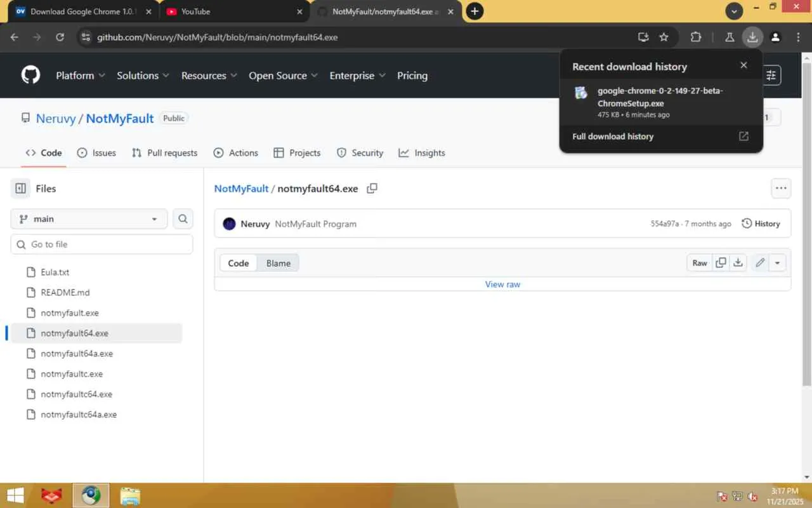
Task: Open the Insights tab
Action: 422,153
